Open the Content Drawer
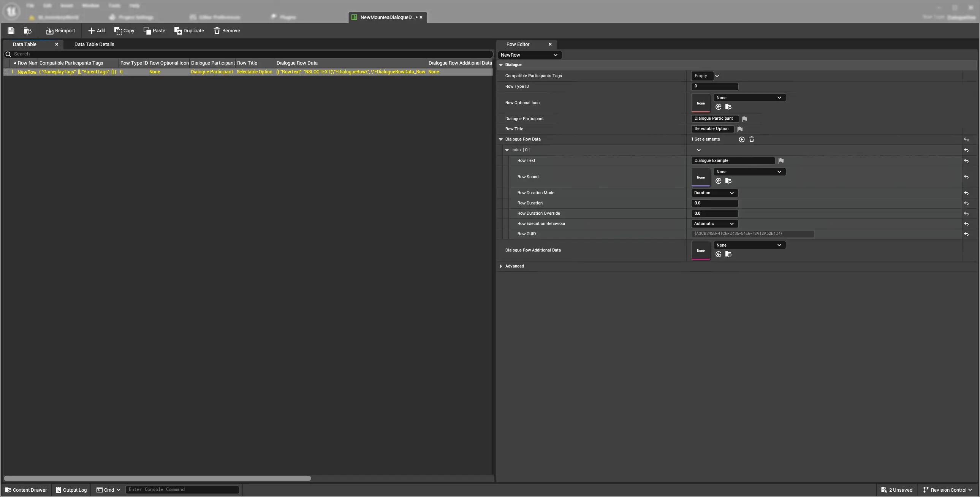Viewport: 980px width, 497px height. coord(26,490)
